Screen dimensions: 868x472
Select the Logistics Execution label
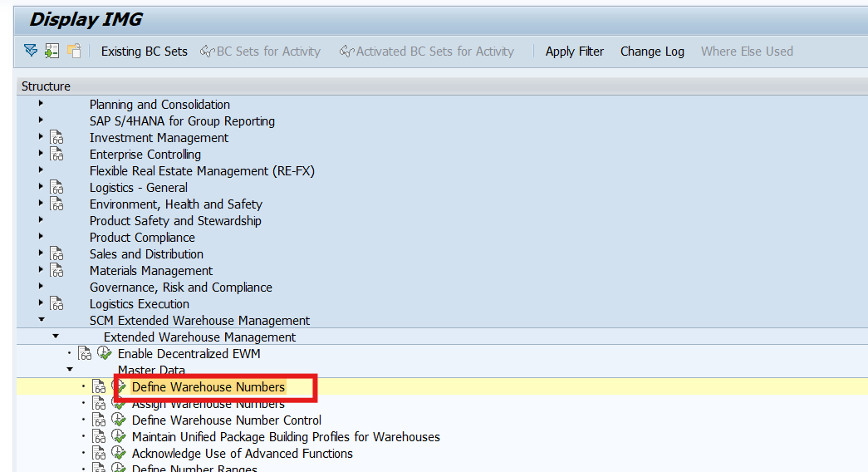(x=140, y=303)
